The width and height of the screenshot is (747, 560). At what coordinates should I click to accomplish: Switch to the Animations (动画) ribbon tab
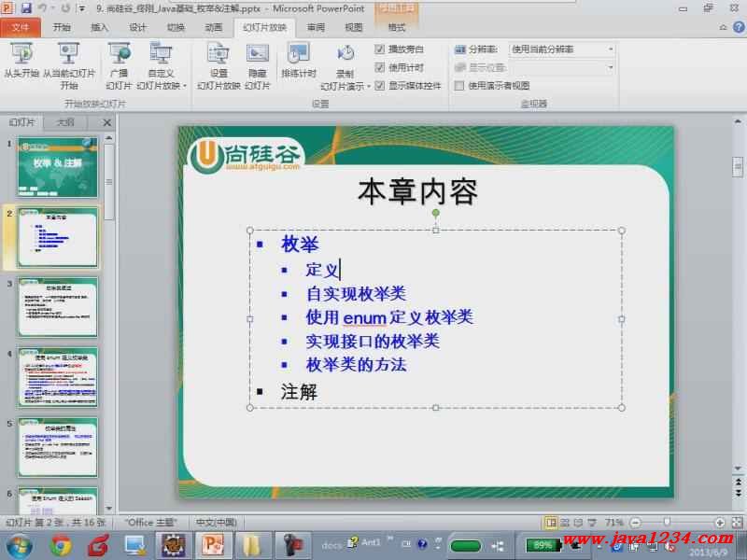(214, 28)
